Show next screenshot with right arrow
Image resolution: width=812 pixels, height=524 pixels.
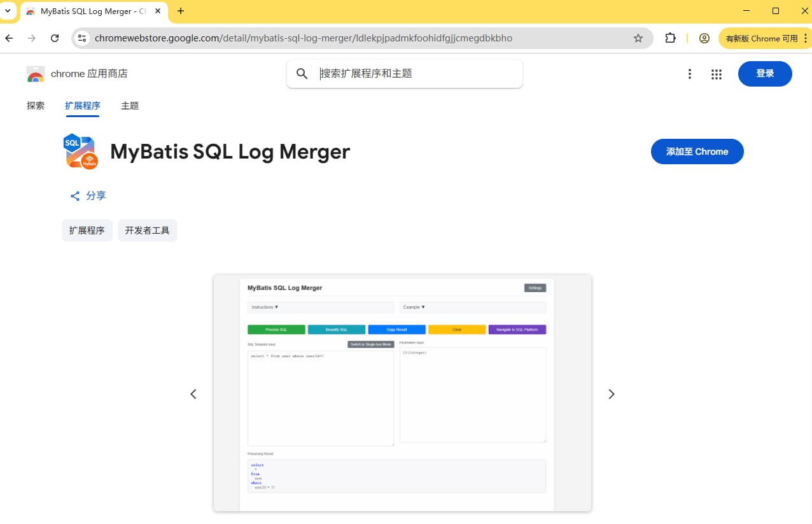coord(611,394)
